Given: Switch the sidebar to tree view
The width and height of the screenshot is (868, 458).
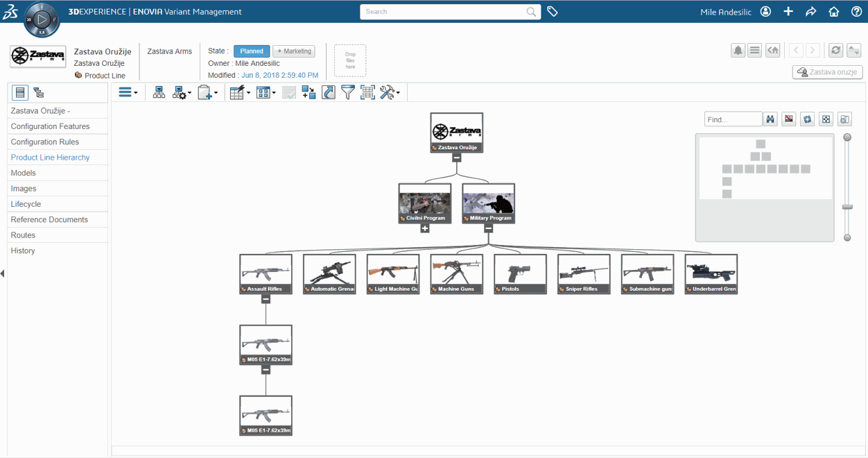Looking at the screenshot, I should (39, 92).
